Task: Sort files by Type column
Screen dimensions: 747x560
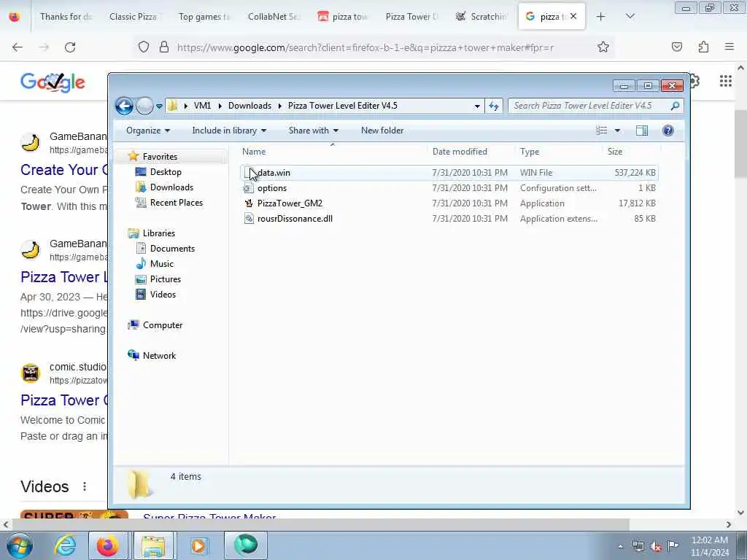Action: click(530, 152)
